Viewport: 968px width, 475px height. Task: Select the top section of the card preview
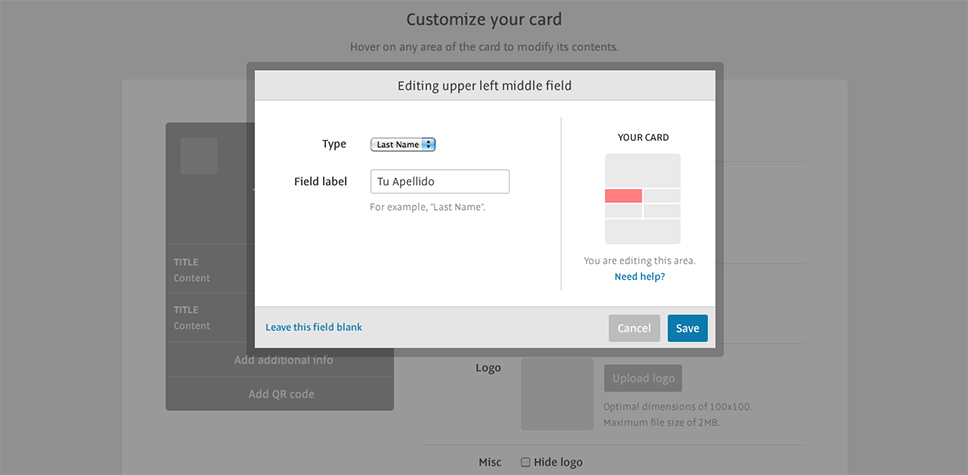(643, 170)
